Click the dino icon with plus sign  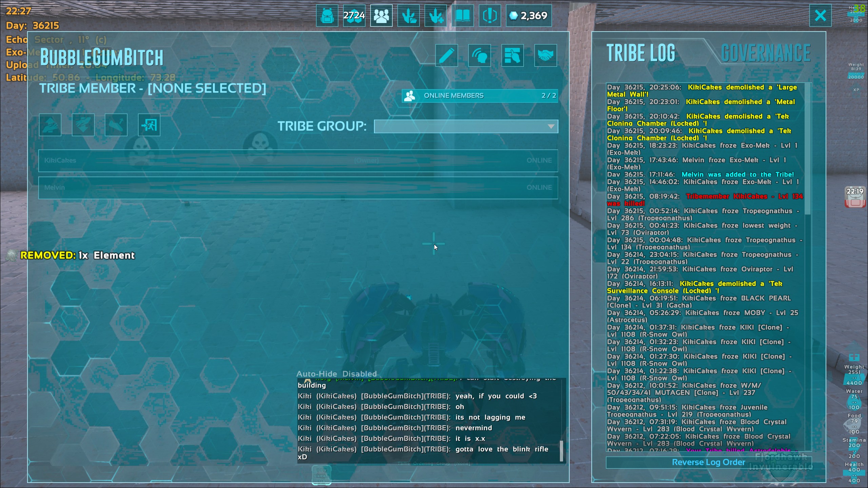click(x=435, y=16)
